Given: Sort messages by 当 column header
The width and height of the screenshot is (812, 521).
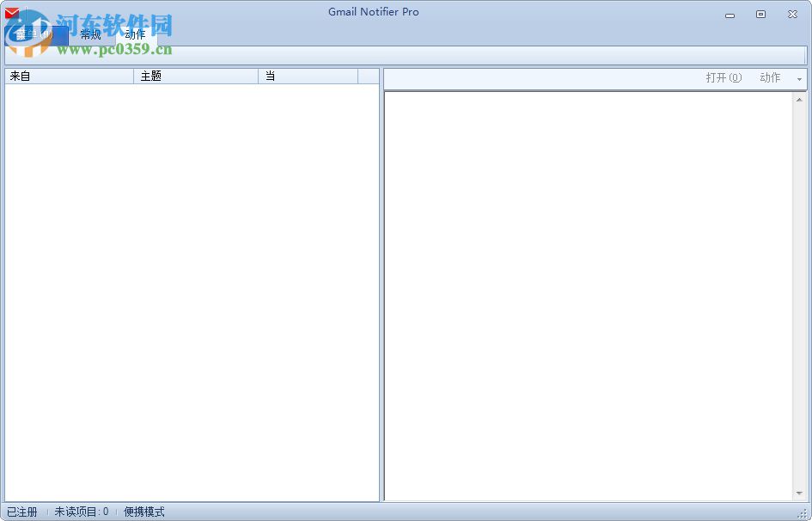Looking at the screenshot, I should point(308,77).
